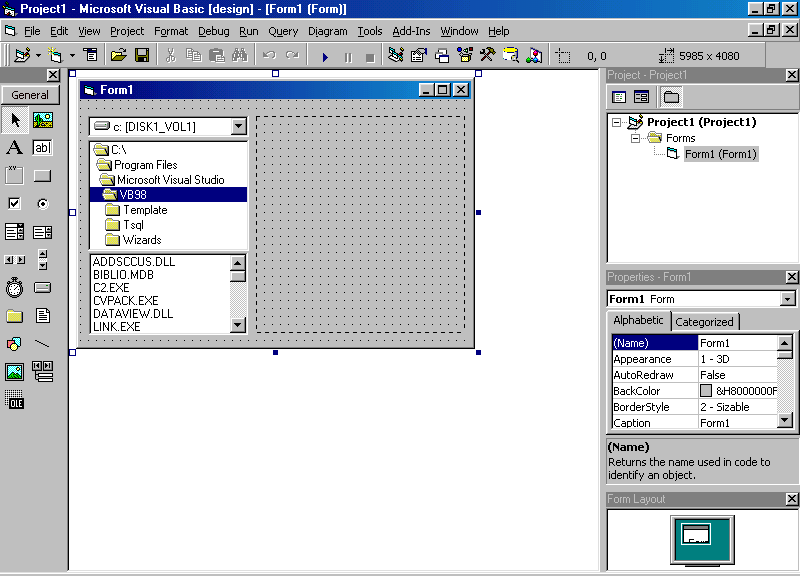
Task: Select the Image control tool
Action: [x=15, y=372]
